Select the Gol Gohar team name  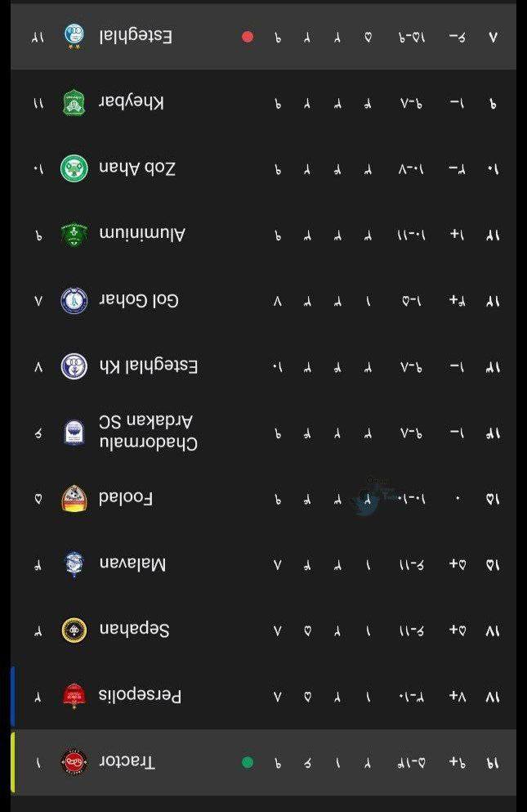(139, 300)
